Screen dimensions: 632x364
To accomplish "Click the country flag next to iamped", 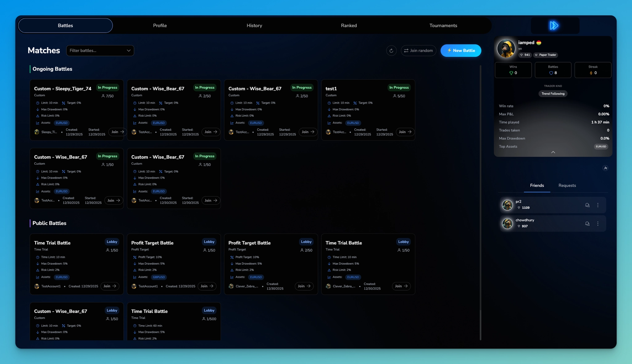I will click(539, 43).
